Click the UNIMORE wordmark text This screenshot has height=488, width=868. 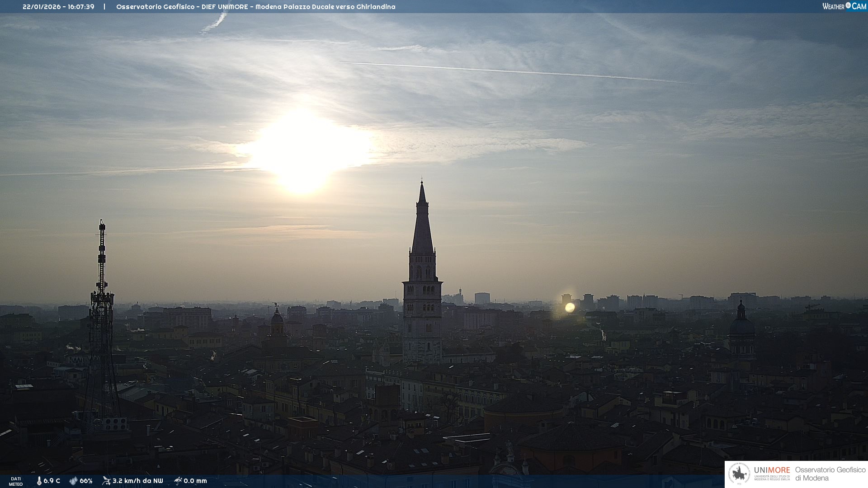[772, 470]
